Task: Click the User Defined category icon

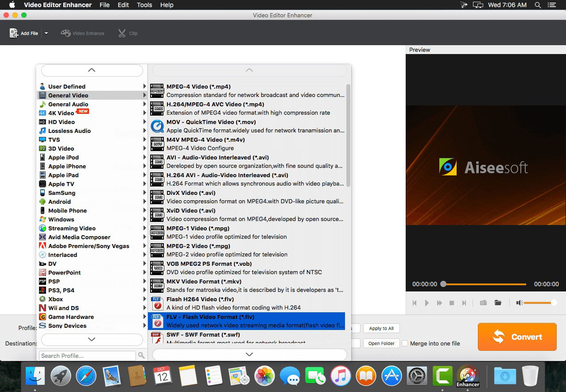Action: coord(43,86)
